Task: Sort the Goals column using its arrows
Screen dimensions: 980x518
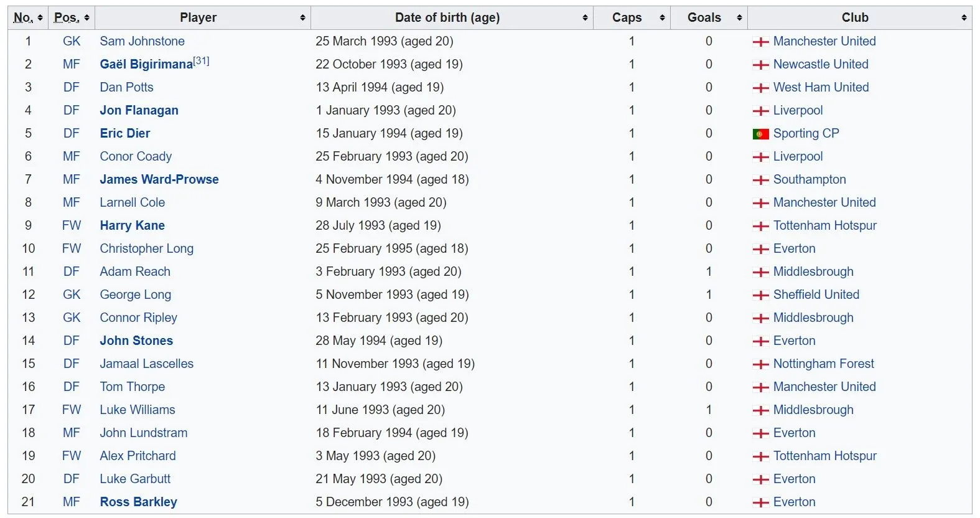Action: [x=739, y=18]
